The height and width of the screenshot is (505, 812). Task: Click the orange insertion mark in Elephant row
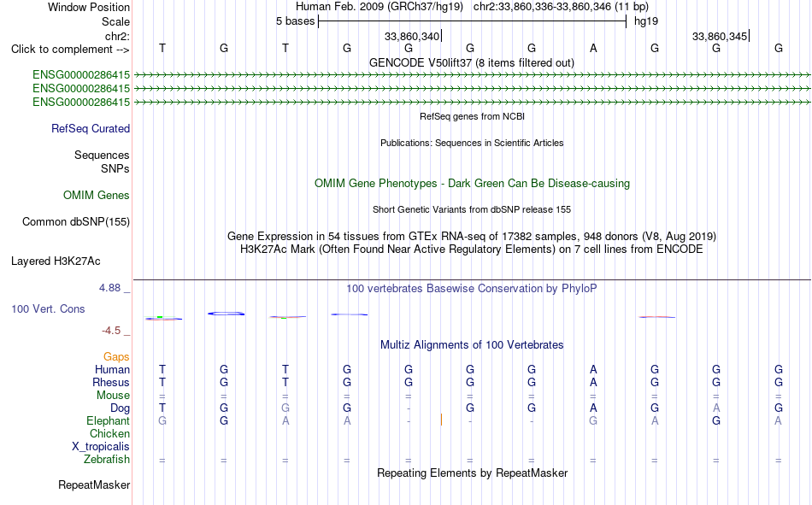point(441,420)
